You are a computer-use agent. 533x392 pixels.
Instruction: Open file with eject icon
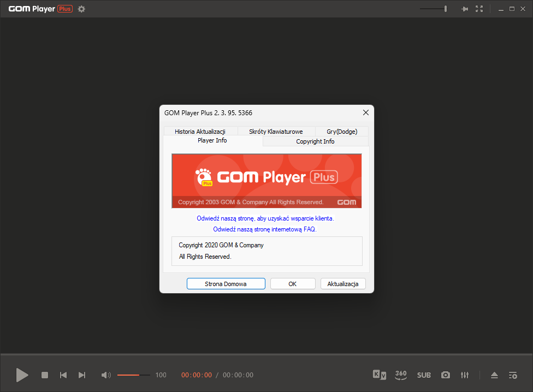point(494,375)
